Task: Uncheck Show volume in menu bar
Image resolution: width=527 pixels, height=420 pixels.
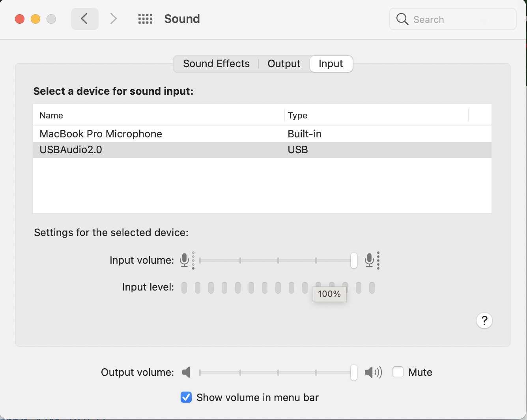Action: tap(186, 397)
